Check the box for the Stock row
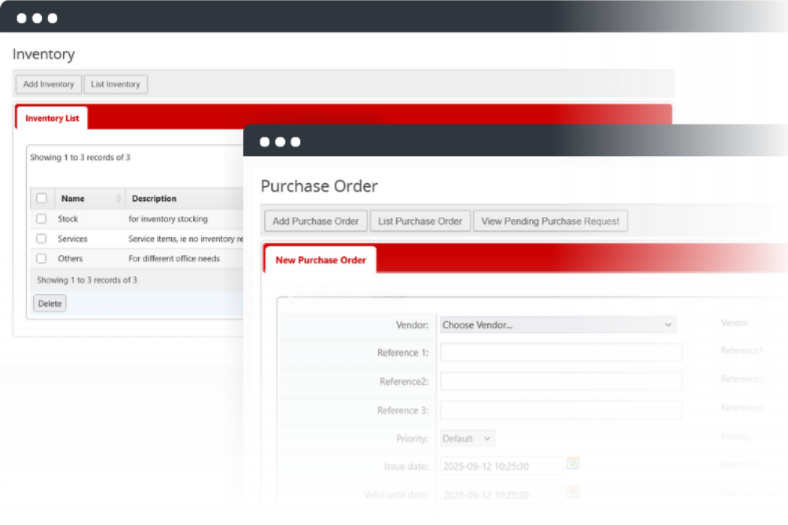This screenshot has width=788, height=525. (x=41, y=218)
